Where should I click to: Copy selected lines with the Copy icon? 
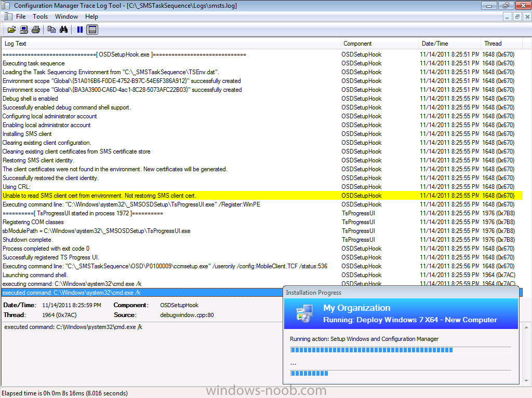(51, 30)
